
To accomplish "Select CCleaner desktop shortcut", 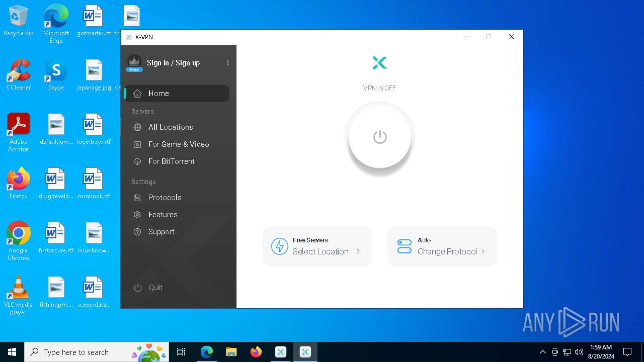I will pyautogui.click(x=19, y=75).
